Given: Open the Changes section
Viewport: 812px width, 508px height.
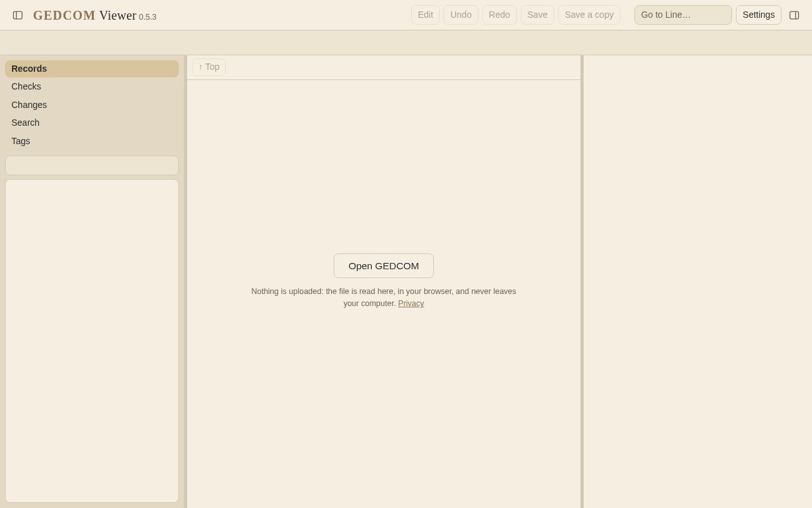Looking at the screenshot, I should 92,105.
